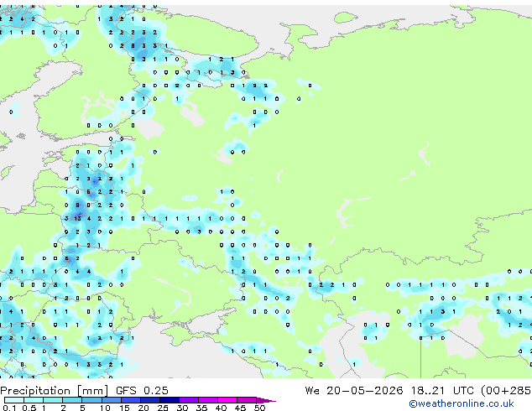Pick the 10–15 mm blue legend swatch

pyautogui.click(x=111, y=400)
